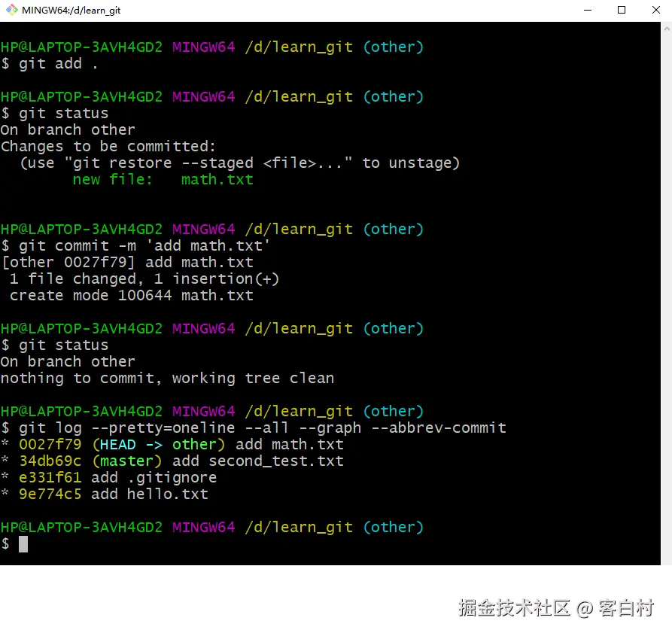This screenshot has height=636, width=672.
Task: Maximize the terminal window
Action: [x=622, y=10]
